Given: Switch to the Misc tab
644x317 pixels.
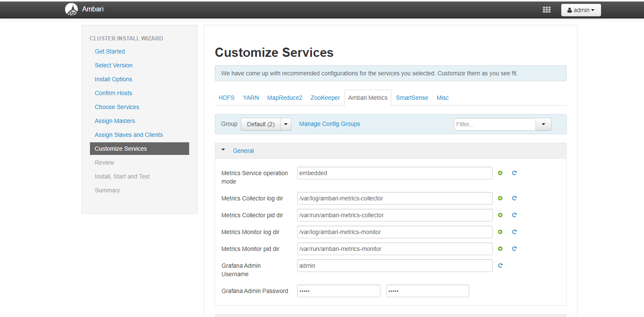Looking at the screenshot, I should [443, 98].
